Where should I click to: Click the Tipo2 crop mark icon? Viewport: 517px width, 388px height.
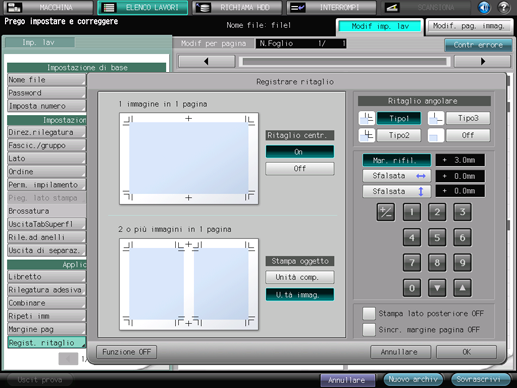[367, 135]
